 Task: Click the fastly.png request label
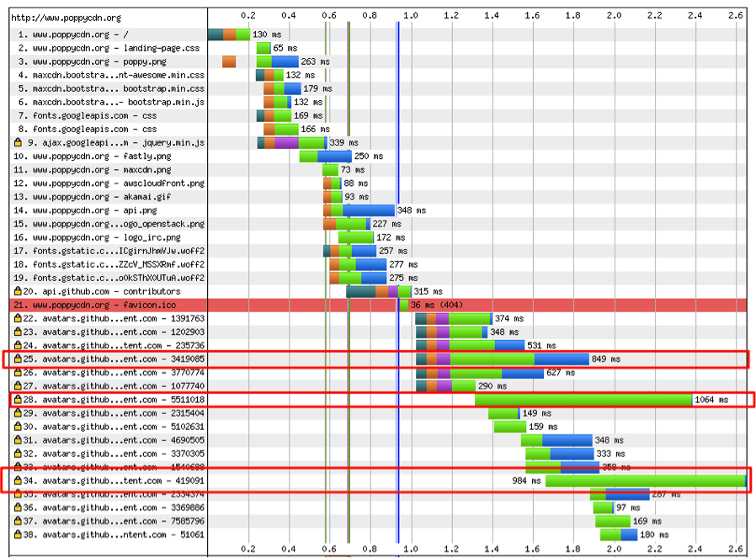tap(93, 157)
